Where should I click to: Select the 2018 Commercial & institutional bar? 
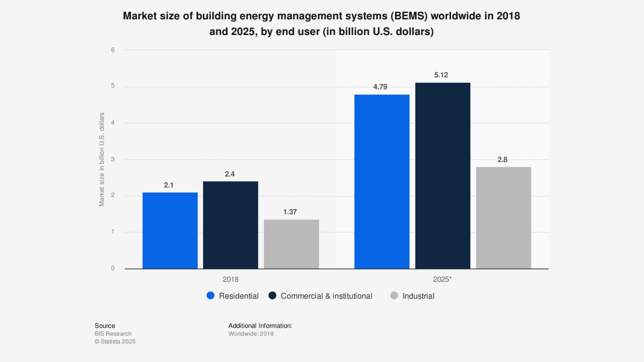click(230, 225)
